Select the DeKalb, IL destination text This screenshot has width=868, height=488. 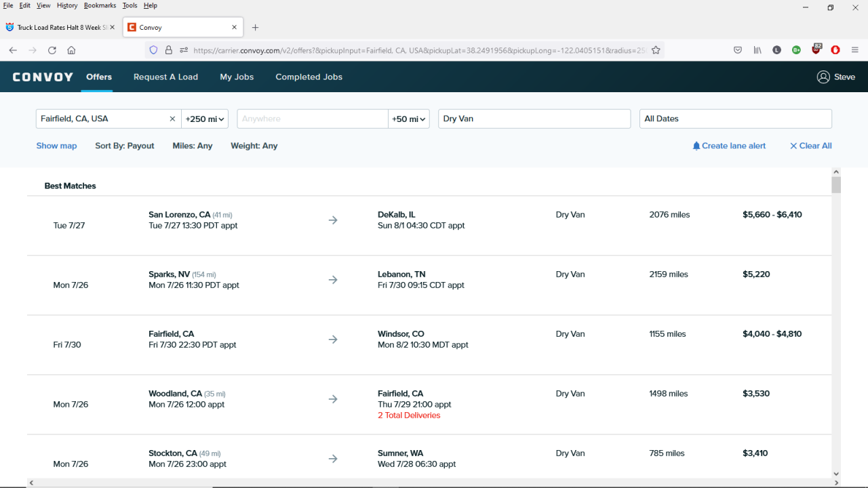tap(396, 215)
